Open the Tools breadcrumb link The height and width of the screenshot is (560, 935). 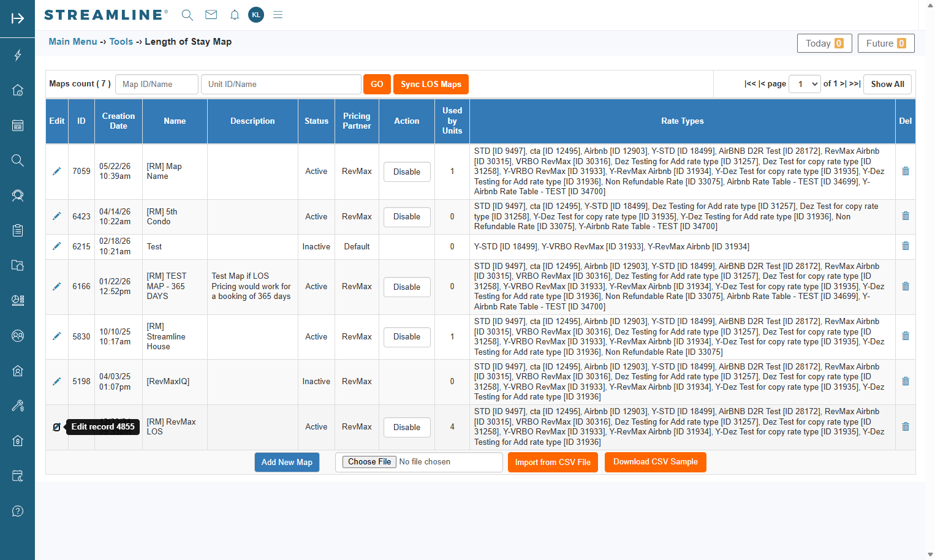[121, 42]
